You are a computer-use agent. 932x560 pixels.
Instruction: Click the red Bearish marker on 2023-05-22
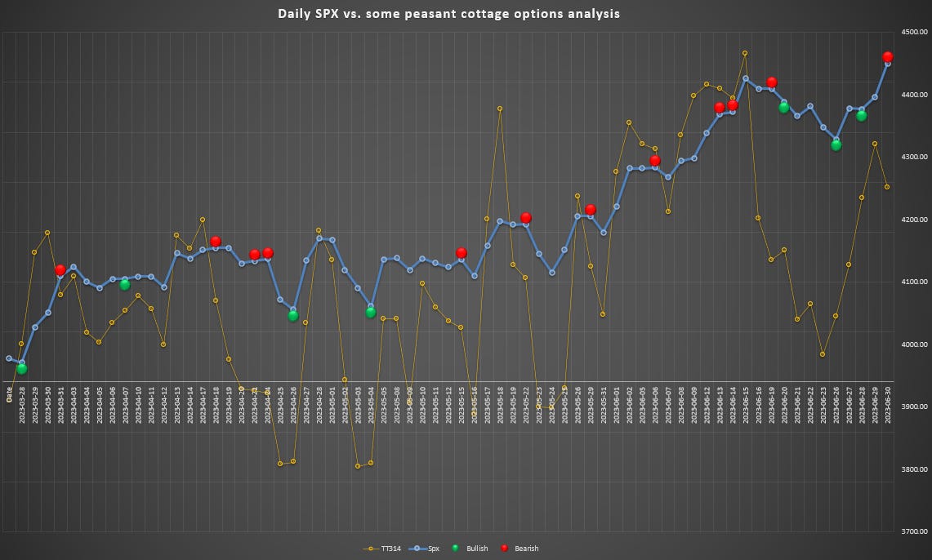click(x=525, y=218)
